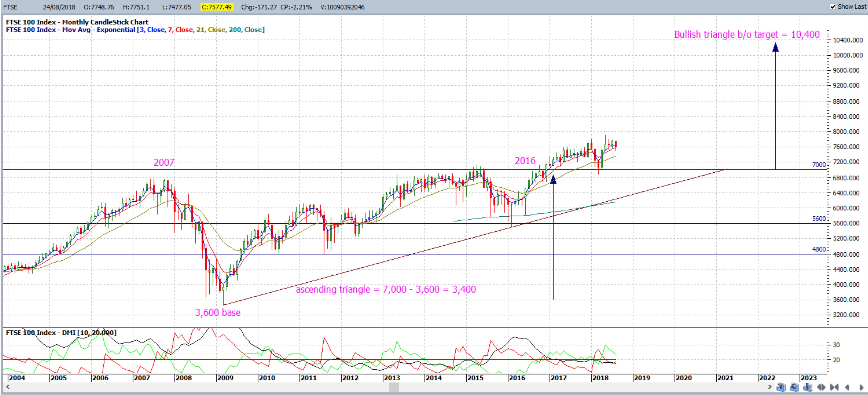Click the magenta '2007' annotation
The image size is (868, 395).
click(x=164, y=162)
